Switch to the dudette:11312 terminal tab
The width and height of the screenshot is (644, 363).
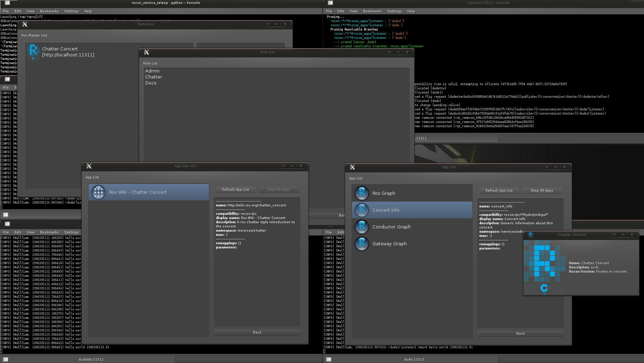coord(91,359)
